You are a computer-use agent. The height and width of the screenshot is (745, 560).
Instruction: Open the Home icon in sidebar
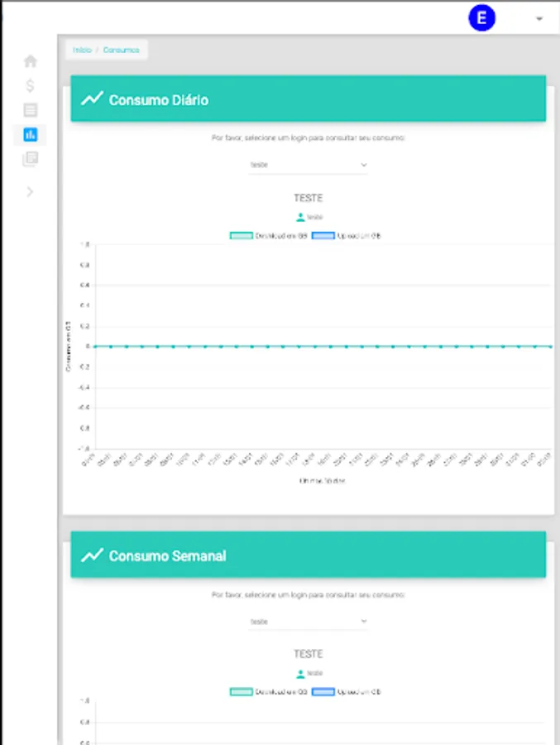pyautogui.click(x=31, y=60)
